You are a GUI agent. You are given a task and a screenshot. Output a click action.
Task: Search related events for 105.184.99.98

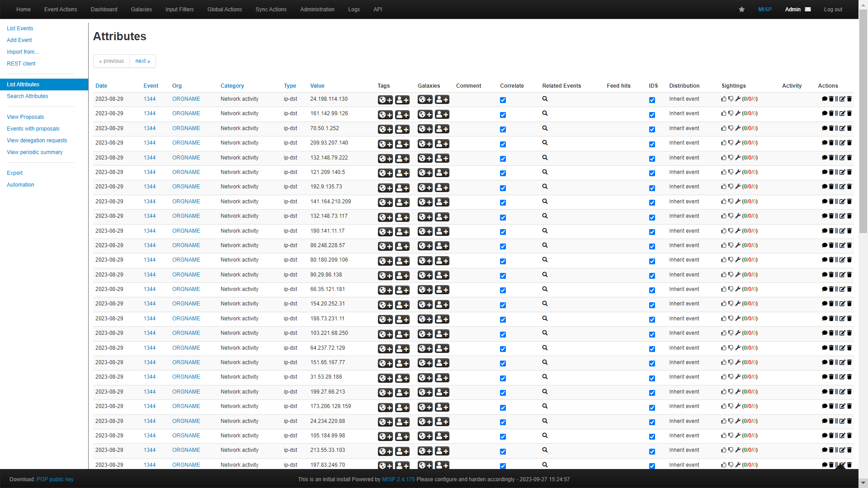(x=545, y=436)
